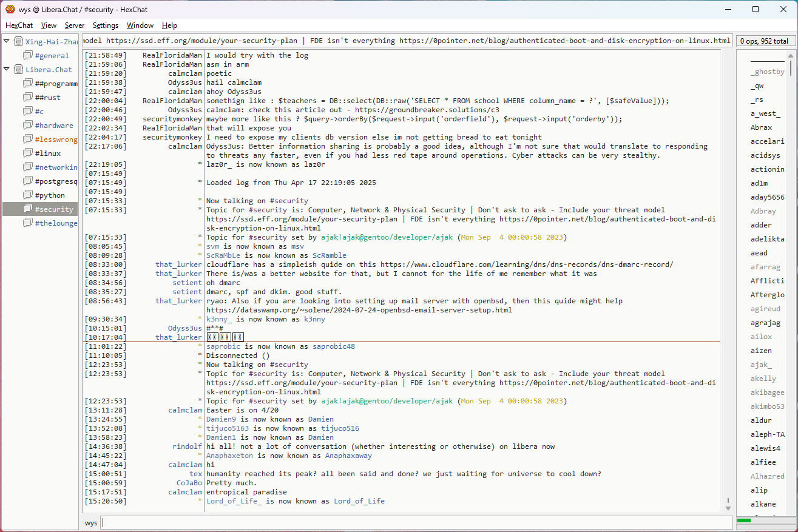Collapse the Libera.Chat server tree

tap(7, 70)
